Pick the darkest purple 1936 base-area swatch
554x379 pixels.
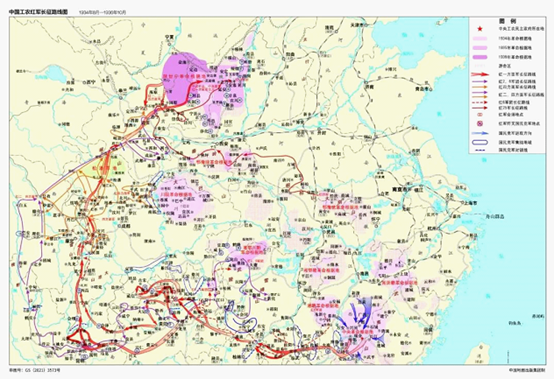(x=480, y=57)
